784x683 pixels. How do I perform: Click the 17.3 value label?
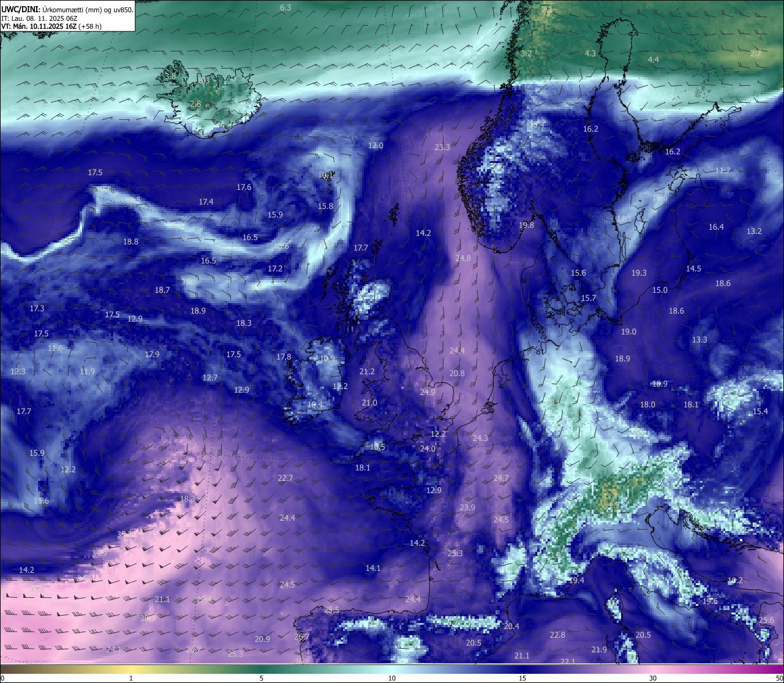click(x=37, y=309)
